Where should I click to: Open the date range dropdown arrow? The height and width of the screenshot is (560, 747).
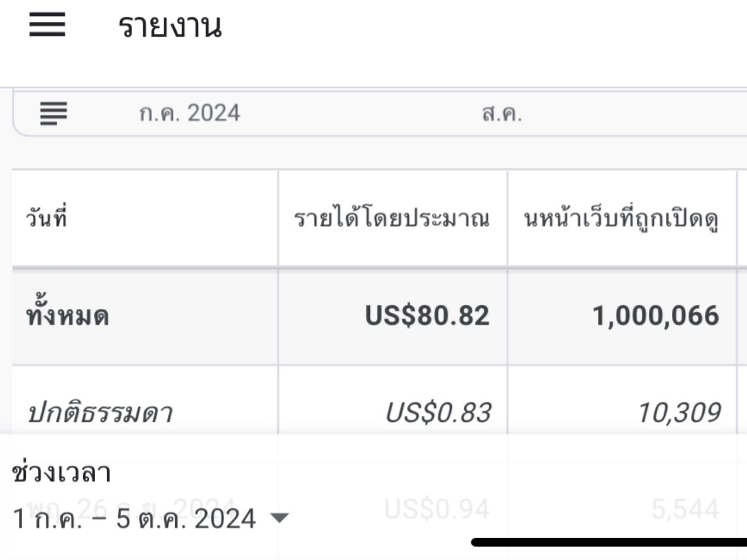[279, 519]
